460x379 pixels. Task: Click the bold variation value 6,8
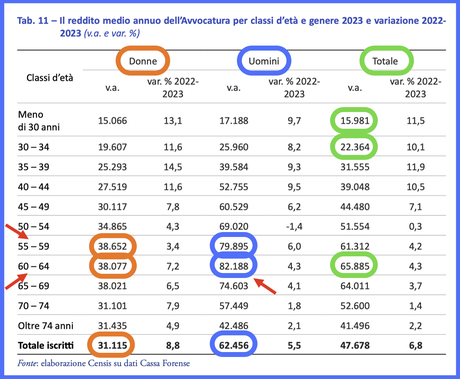point(415,345)
